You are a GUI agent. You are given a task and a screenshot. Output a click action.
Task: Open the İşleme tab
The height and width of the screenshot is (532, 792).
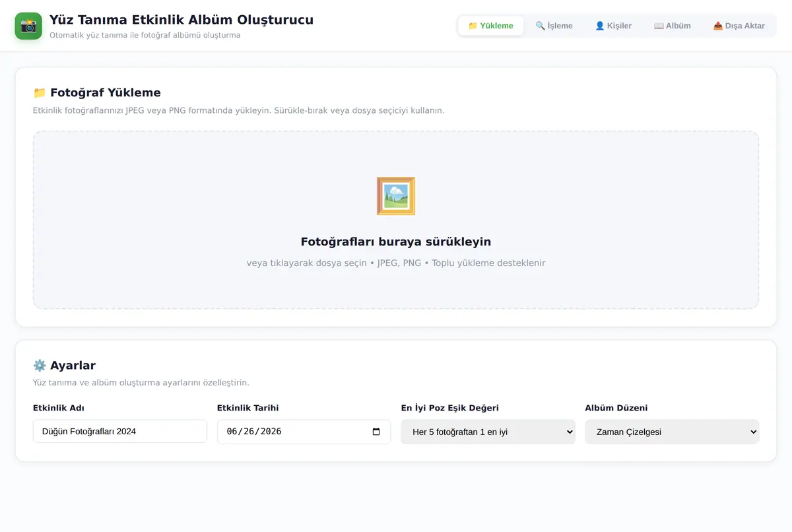click(x=554, y=26)
